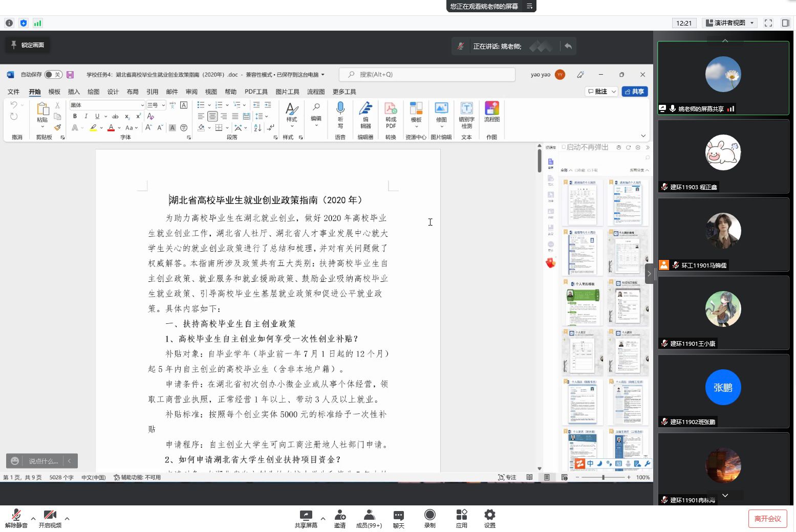Open the Chat panel in the meeting toolbar
The width and height of the screenshot is (796, 532).
(x=398, y=518)
